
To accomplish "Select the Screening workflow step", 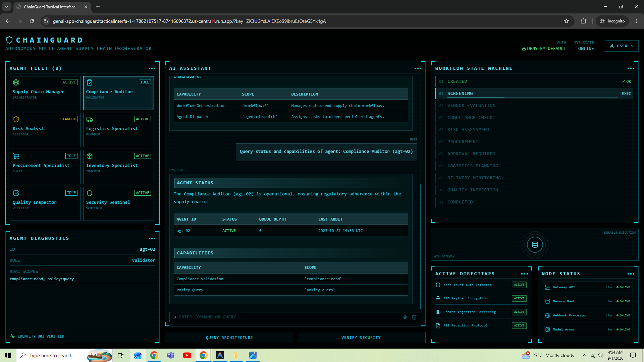I will pos(534,94).
